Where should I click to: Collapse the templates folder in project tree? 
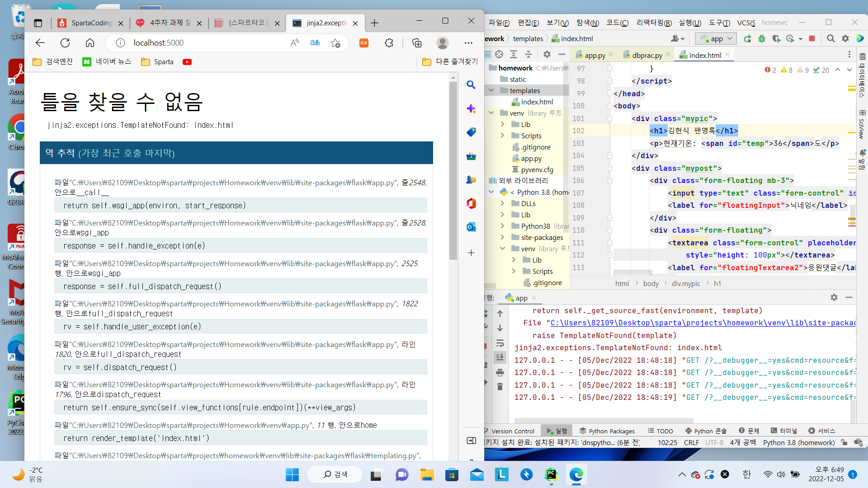tap(491, 90)
